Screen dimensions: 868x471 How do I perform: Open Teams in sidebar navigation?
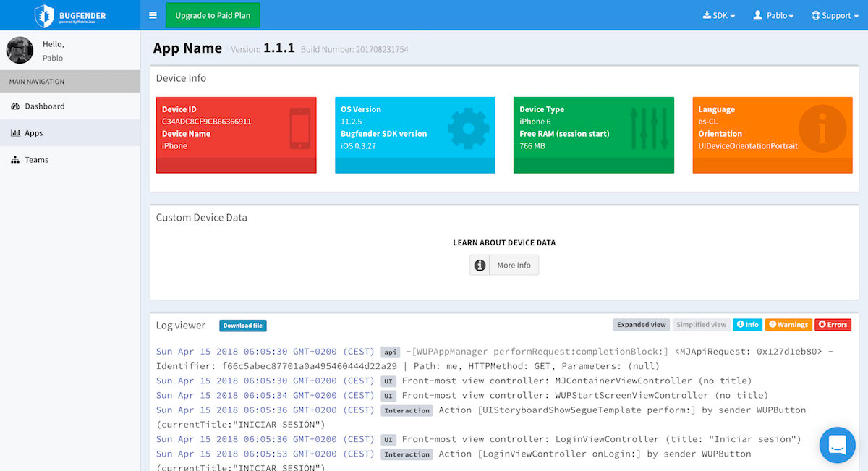pyautogui.click(x=70, y=160)
